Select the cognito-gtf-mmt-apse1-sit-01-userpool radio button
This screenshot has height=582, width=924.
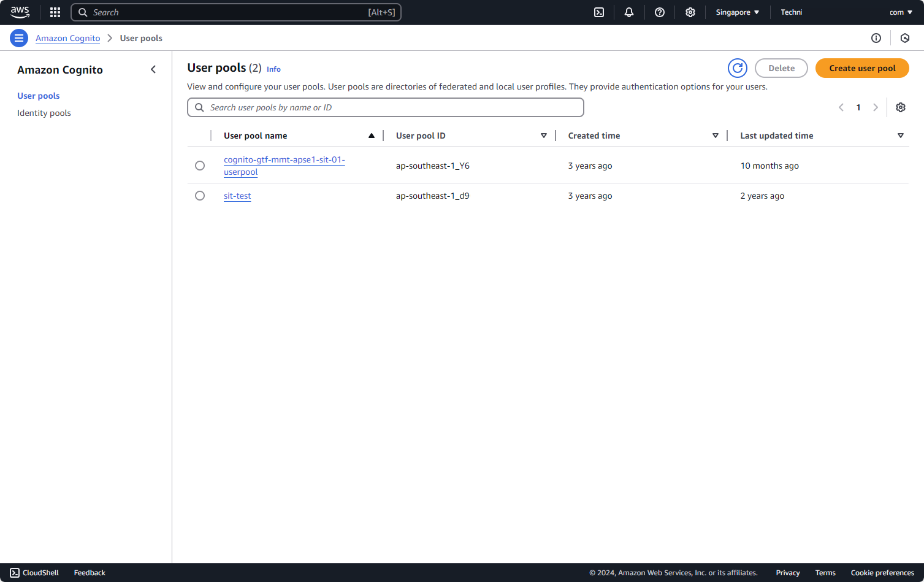tap(200, 166)
